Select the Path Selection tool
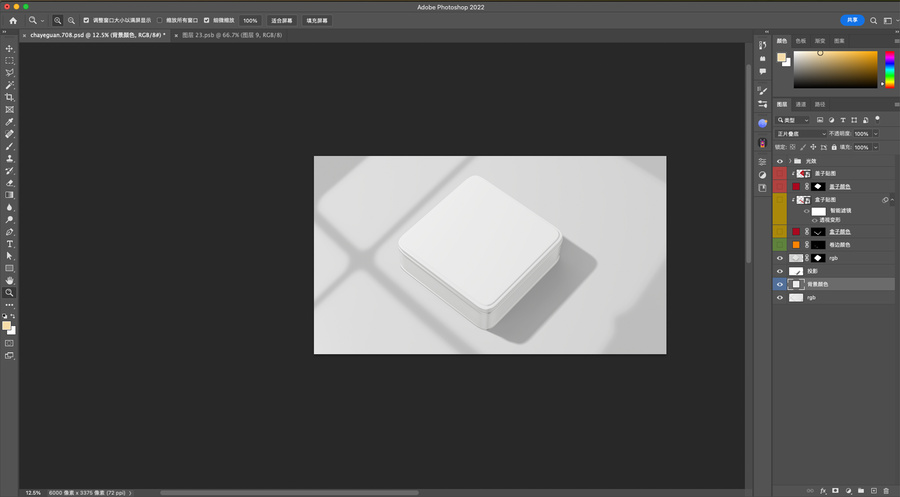The width and height of the screenshot is (900, 497). [9, 256]
